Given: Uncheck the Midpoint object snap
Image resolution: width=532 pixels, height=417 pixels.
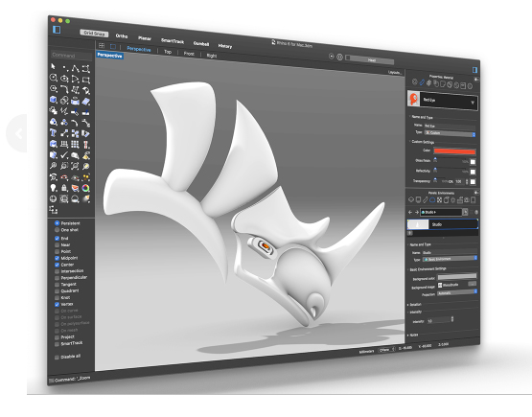Looking at the screenshot, I should pos(57,258).
